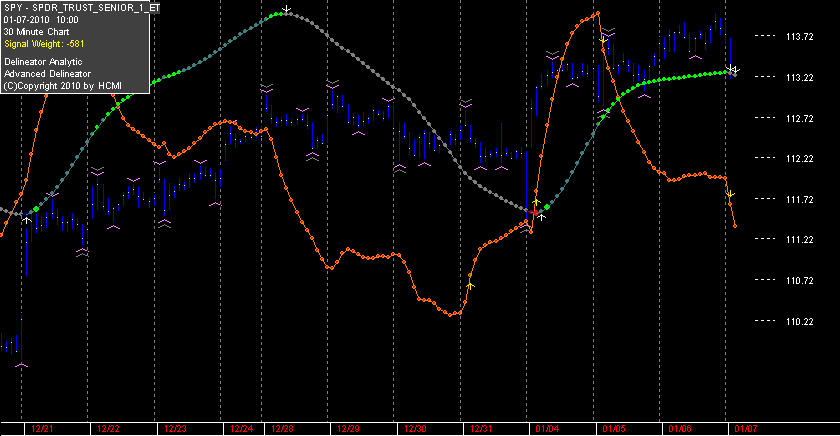Click the 12/21 date label
Image resolution: width=840 pixels, height=436 pixels.
tap(42, 429)
